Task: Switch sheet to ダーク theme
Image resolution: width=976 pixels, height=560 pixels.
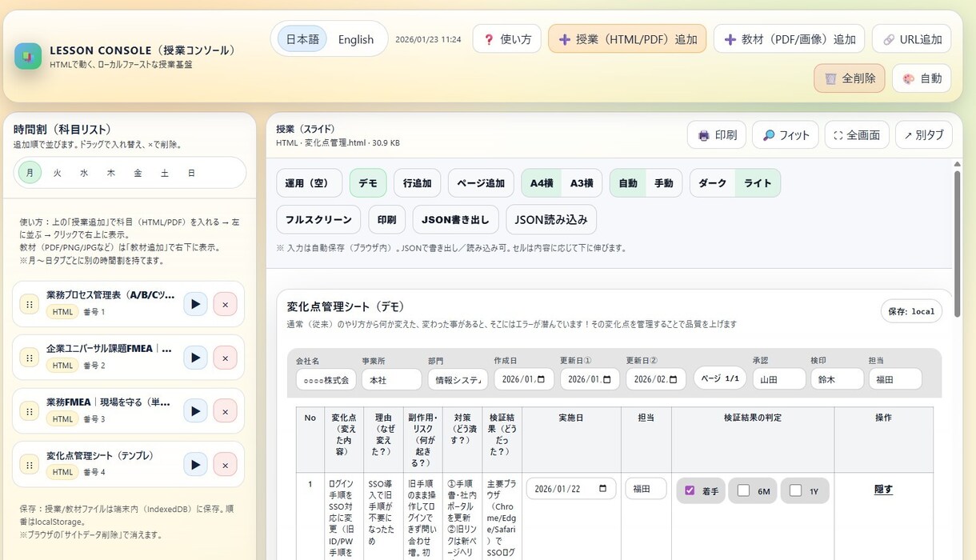Action: 713,183
